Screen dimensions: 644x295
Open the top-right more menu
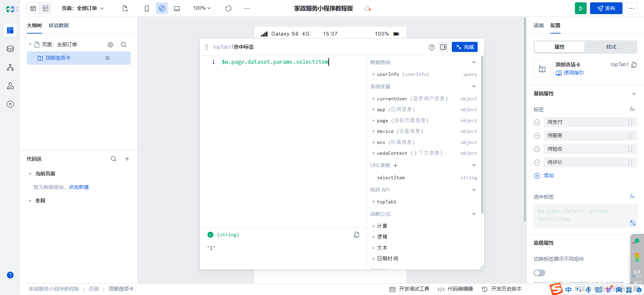[x=632, y=8]
